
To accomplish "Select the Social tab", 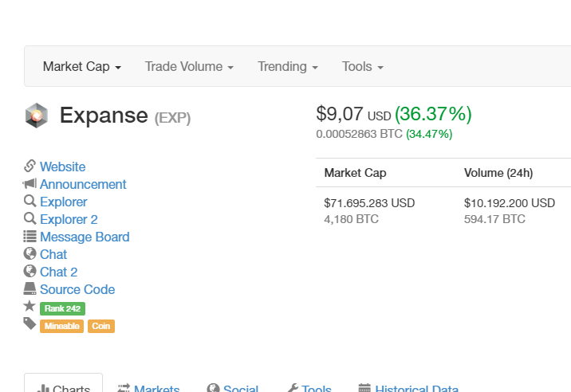I will (x=233, y=389).
